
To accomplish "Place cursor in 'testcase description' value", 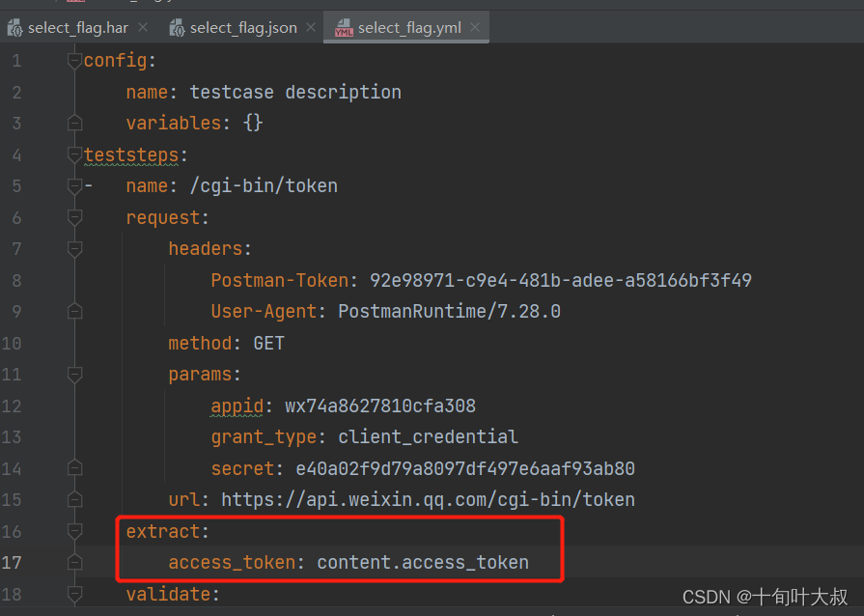I will [295, 92].
